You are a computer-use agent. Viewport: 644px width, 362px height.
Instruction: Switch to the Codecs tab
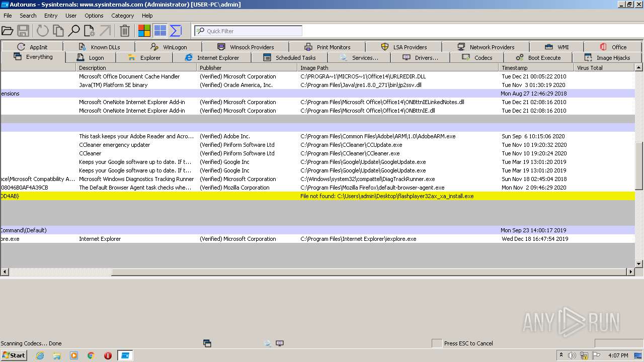[477, 58]
